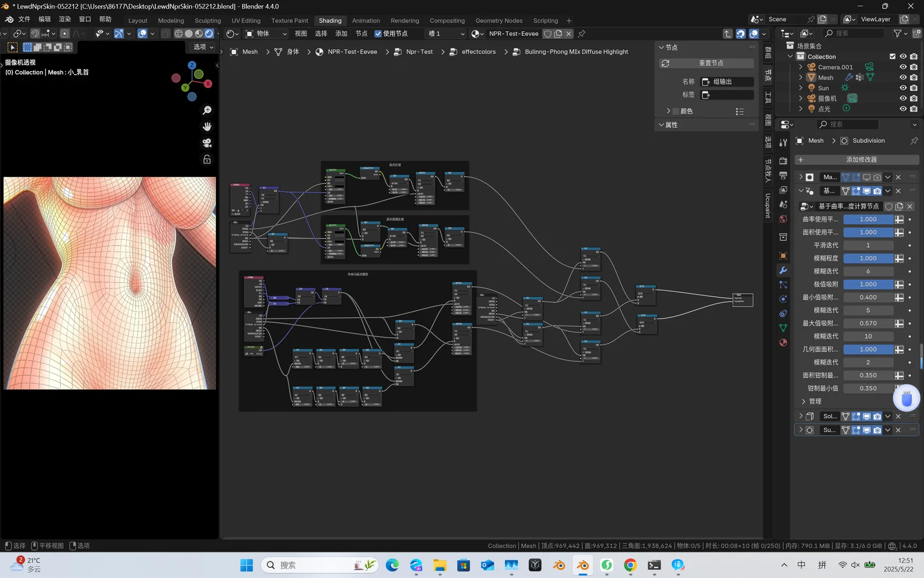Viewport: 924px width, 578px height.
Task: Open the 物体 shader type dropdown
Action: tap(266, 34)
